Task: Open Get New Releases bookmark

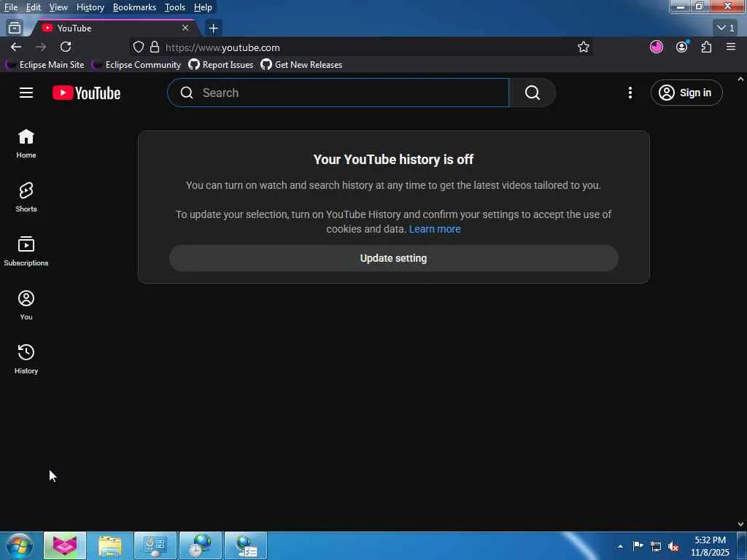Action: (x=301, y=65)
